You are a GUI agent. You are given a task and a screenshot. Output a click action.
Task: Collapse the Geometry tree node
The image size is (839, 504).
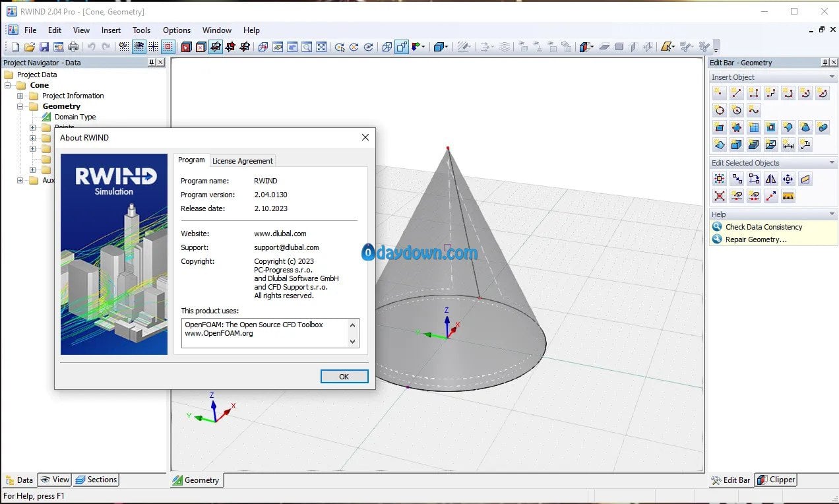click(20, 106)
